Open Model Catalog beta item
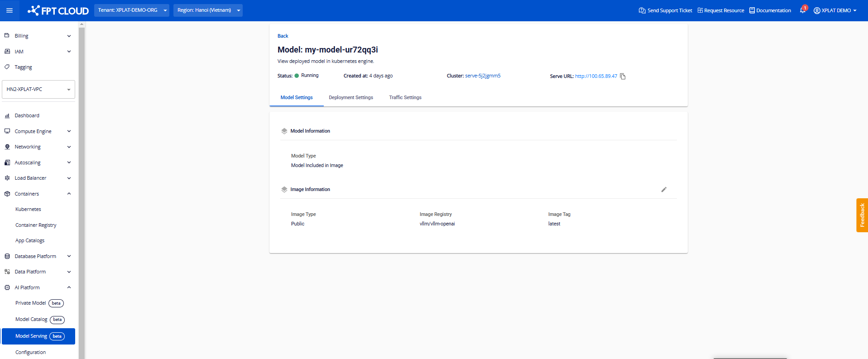This screenshot has width=868, height=359. click(x=39, y=319)
